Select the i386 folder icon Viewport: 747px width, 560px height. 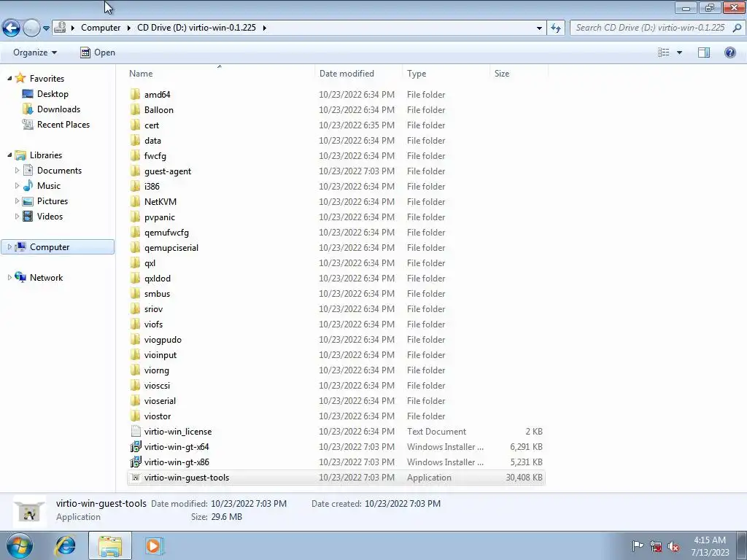tap(135, 186)
